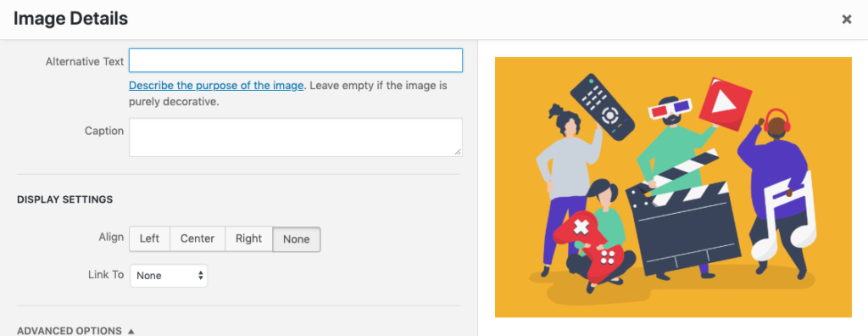Collapse Advanced Options using the triangle arrow
Image resolution: width=868 pixels, height=336 pixels.
(x=131, y=332)
